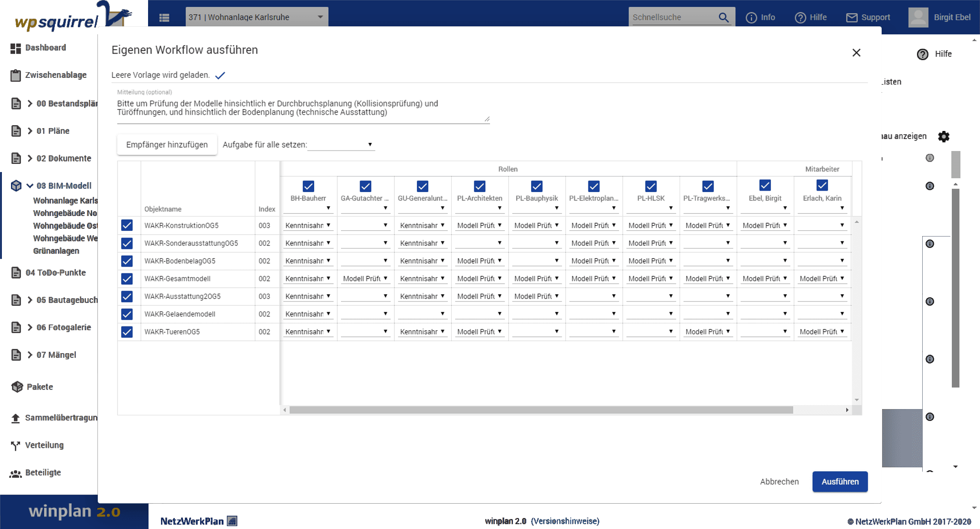Select Grünanlagen in BIM-Modell tree
This screenshot has width=980, height=529.
pos(56,251)
